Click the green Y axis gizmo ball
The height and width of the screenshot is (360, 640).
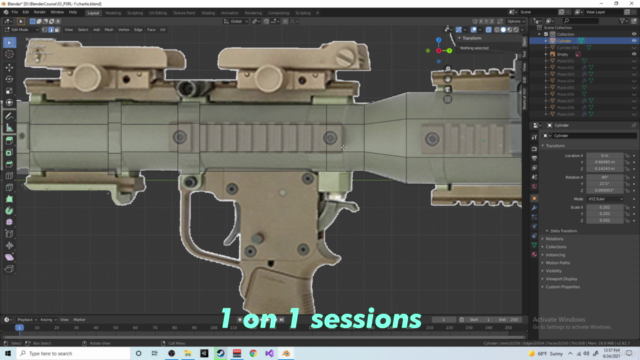point(449,51)
